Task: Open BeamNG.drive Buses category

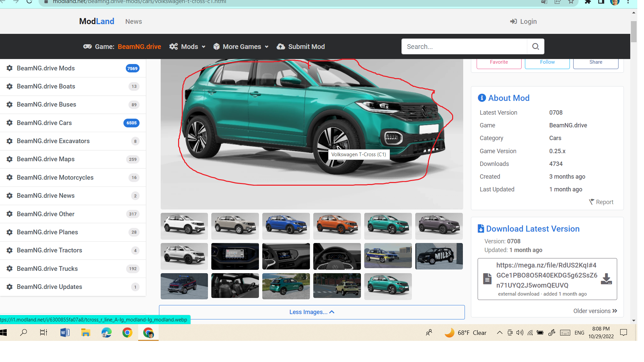Action: click(73, 105)
